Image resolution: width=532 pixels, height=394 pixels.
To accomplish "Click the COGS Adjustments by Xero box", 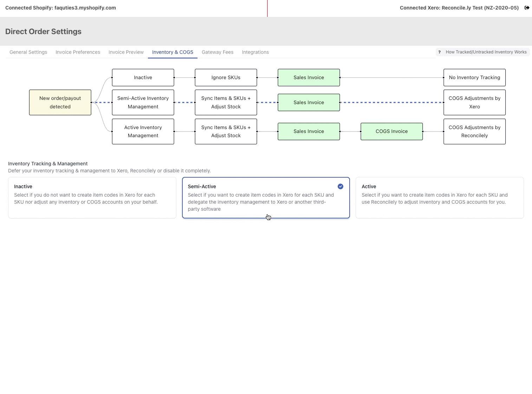I will click(x=474, y=102).
